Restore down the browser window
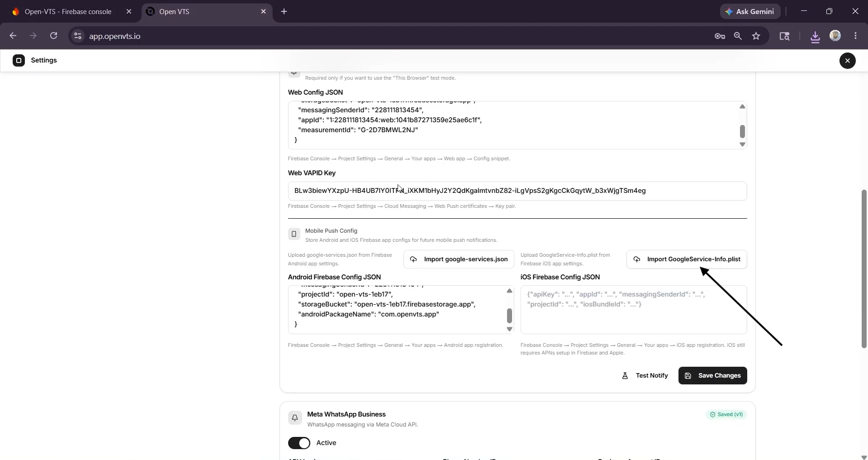 829,11
